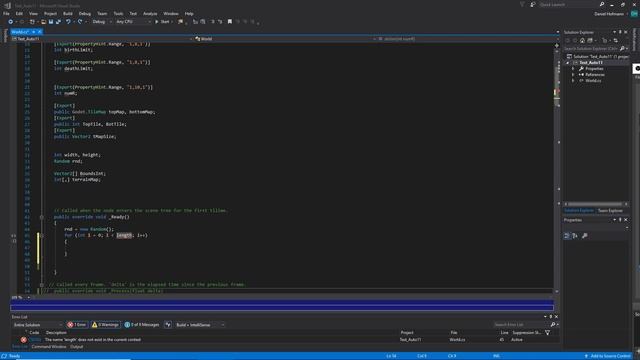640x360 pixels.
Task: Open the Debug menu
Action: point(85,13)
